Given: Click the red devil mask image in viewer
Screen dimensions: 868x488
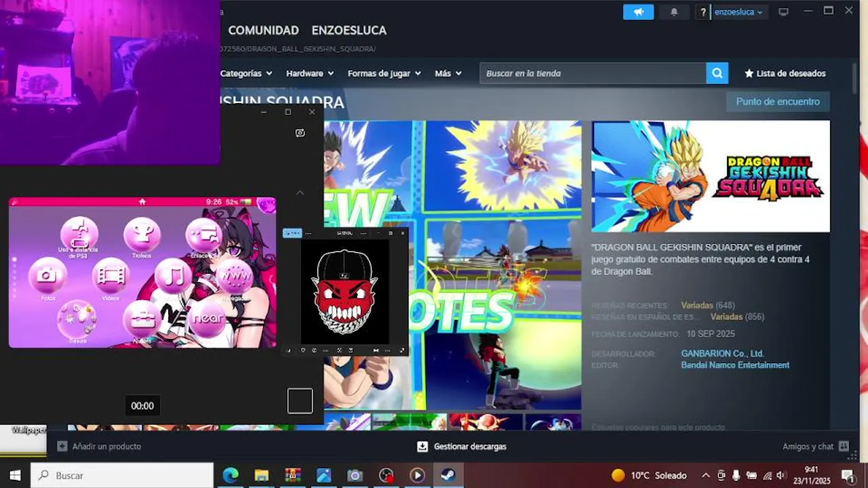Looking at the screenshot, I should pyautogui.click(x=344, y=291).
